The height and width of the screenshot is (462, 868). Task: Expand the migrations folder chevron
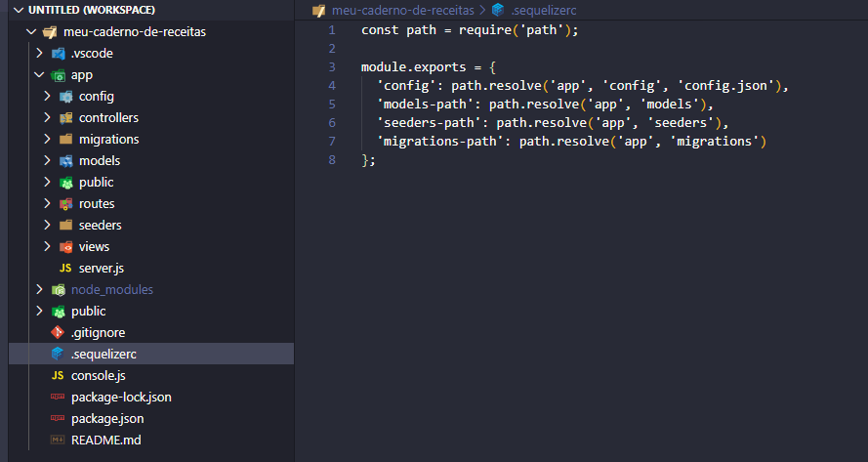(x=48, y=139)
